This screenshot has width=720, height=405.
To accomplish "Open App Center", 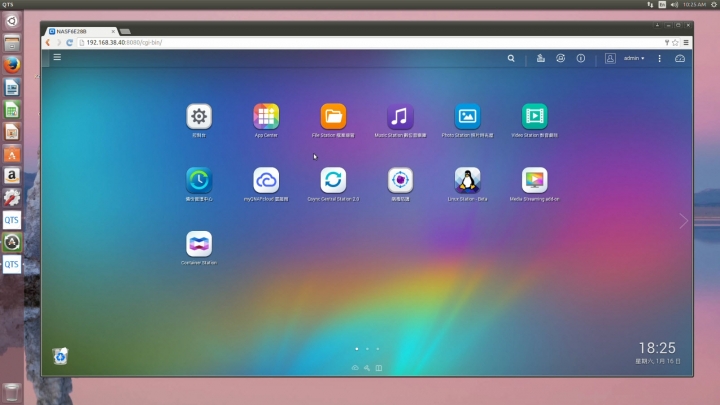I will click(266, 116).
